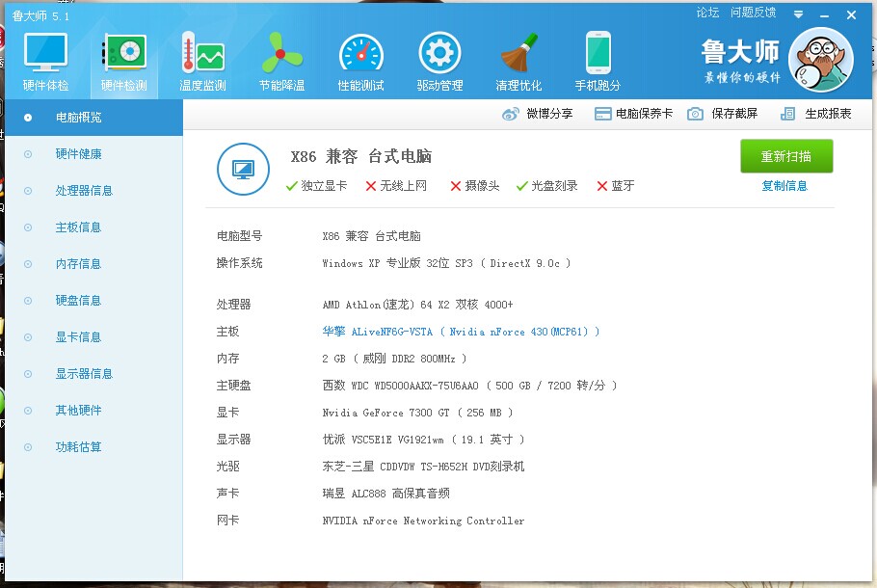Click the 鲁大师 mascot avatar
Image resolution: width=877 pixels, height=588 pixels.
pyautogui.click(x=820, y=60)
